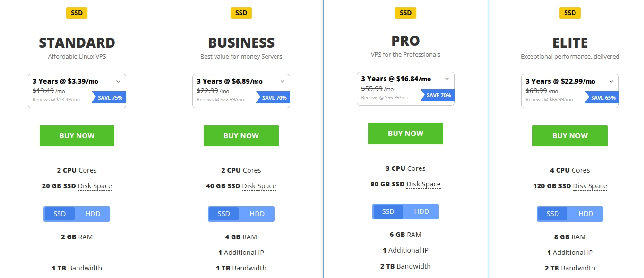The height and width of the screenshot is (278, 644).
Task: Click the SAVE 75% ribbon on STANDARD
Action: pyautogui.click(x=110, y=98)
